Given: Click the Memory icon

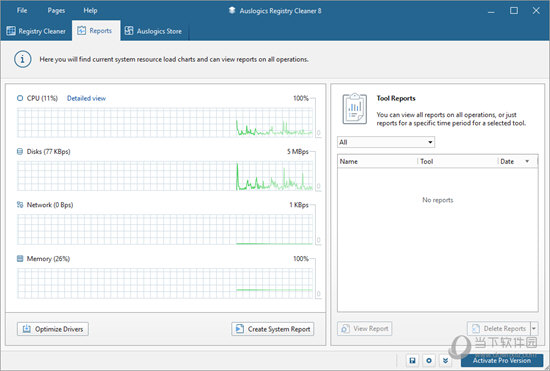Looking at the screenshot, I should point(20,259).
